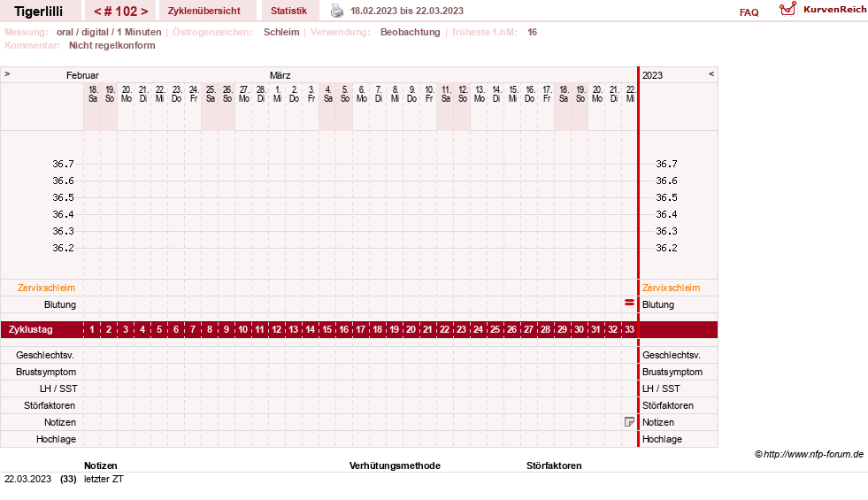
Task: Select cycle day 16 cell
Action: click(x=344, y=329)
